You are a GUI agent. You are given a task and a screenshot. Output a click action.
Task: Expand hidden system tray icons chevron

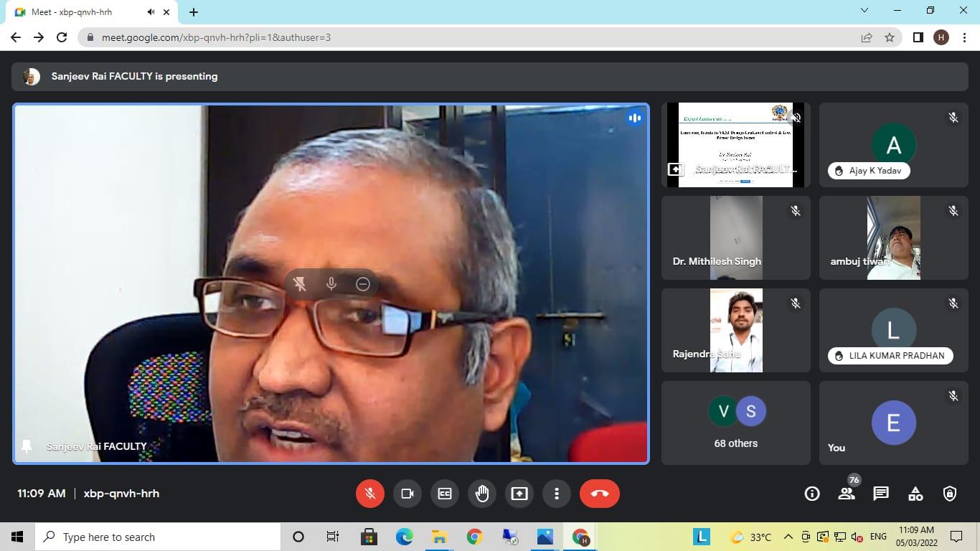pyautogui.click(x=788, y=537)
